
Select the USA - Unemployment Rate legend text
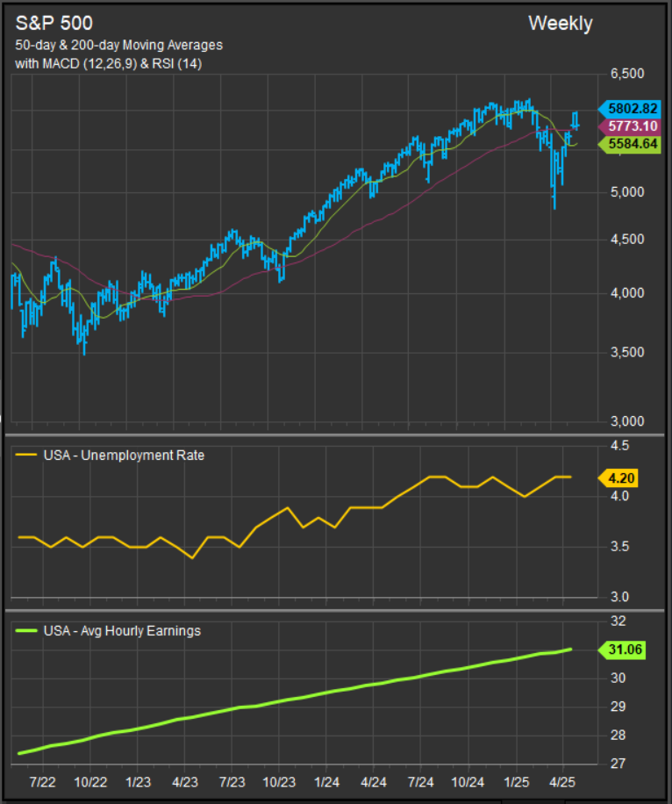[124, 455]
